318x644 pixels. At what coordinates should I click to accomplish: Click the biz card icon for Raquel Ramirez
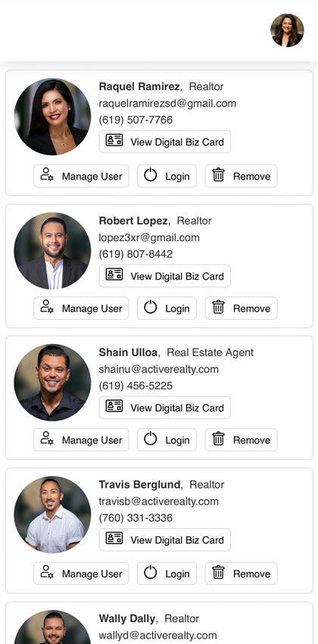(114, 140)
